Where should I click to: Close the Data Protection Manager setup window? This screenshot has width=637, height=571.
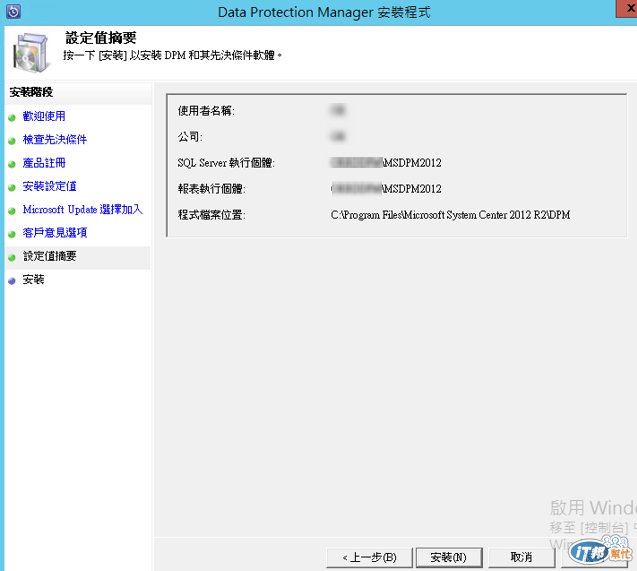628,9
